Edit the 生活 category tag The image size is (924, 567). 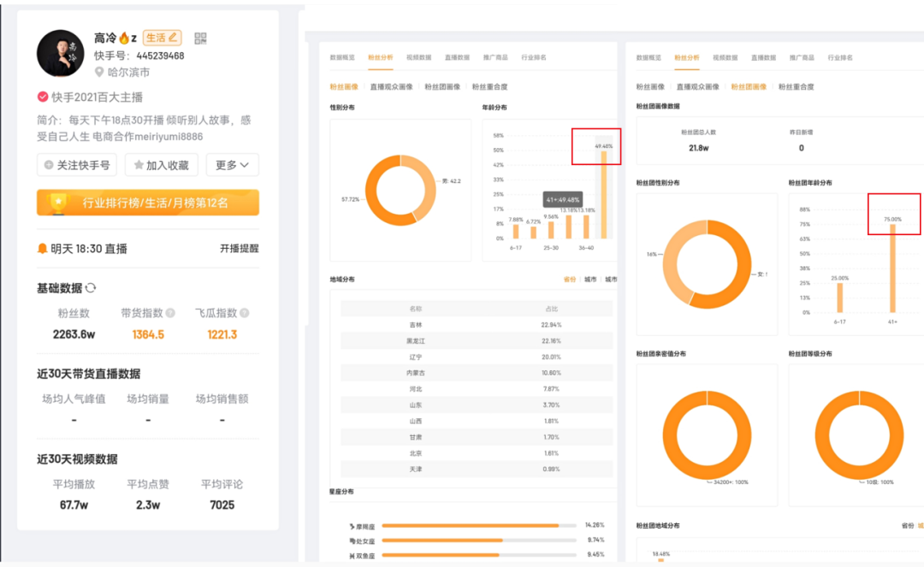tap(162, 38)
